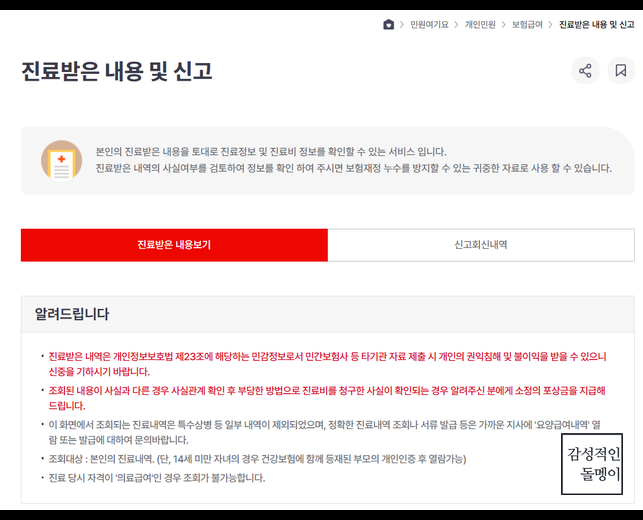Click the red notice mentioning 포상금을 지급해
The image size is (643, 520).
coord(327,398)
